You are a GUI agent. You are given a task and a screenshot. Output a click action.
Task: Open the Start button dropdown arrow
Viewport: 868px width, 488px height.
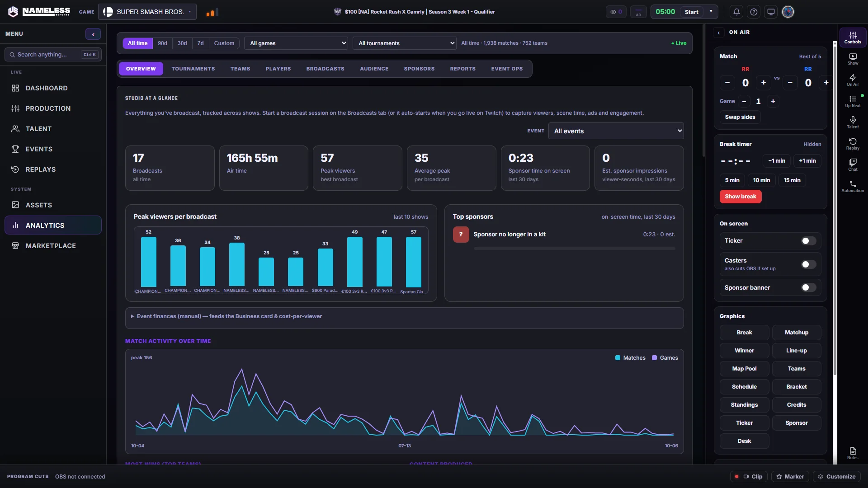[711, 12]
